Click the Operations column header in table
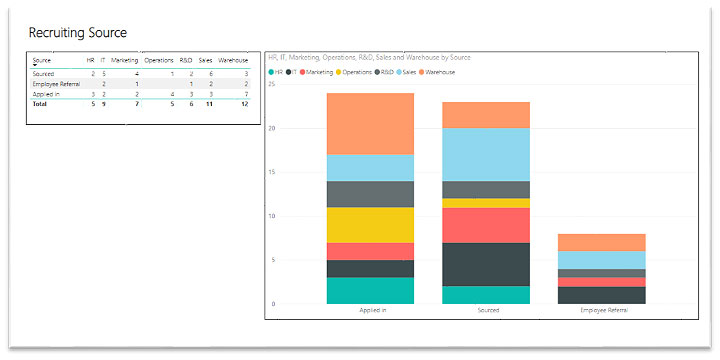Image resolution: width=720 pixels, height=360 pixels. [x=158, y=60]
